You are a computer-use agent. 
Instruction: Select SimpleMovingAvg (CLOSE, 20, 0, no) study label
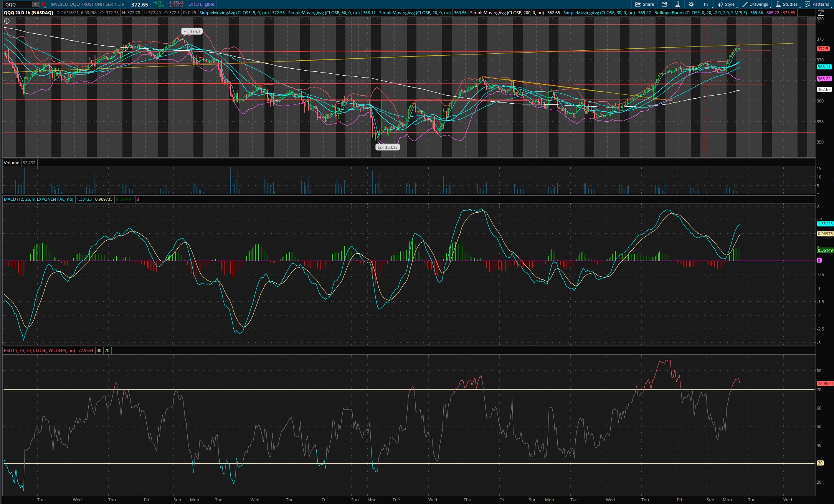pyautogui.click(x=415, y=13)
